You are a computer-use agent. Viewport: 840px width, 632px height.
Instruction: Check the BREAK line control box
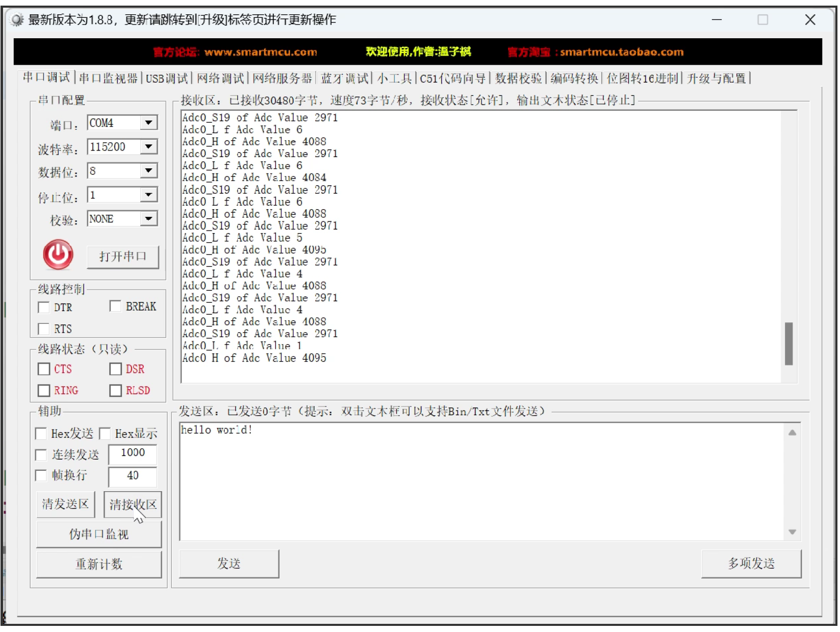[115, 307]
